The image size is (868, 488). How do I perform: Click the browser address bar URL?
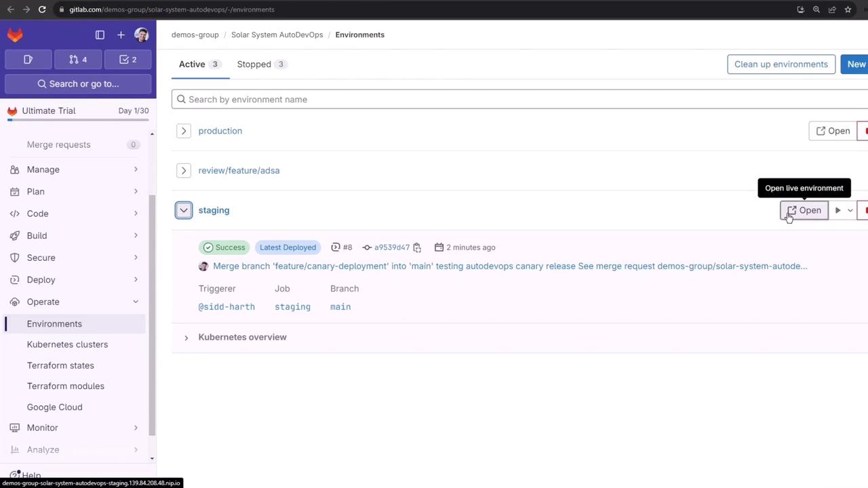[172, 9]
